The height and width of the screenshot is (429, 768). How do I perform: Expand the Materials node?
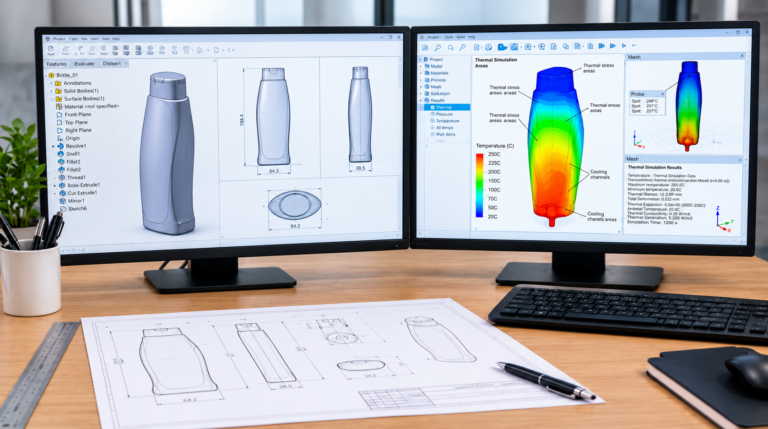click(x=421, y=73)
